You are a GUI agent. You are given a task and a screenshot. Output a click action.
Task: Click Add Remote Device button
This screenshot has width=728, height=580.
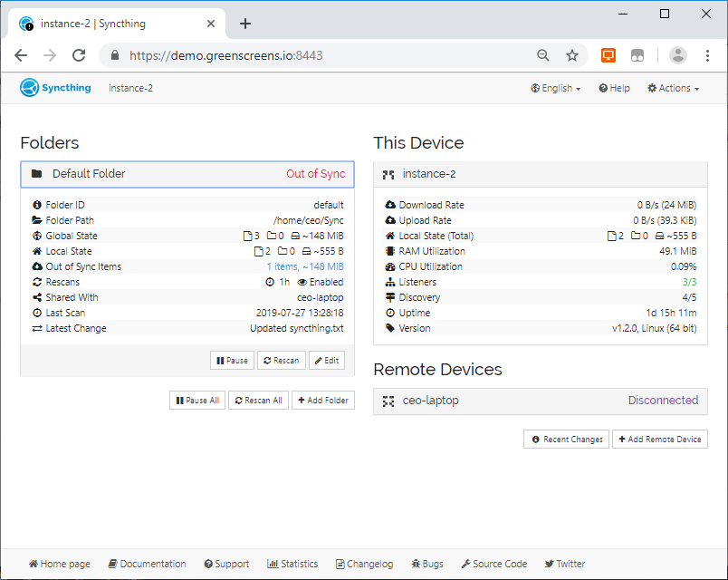(x=660, y=440)
